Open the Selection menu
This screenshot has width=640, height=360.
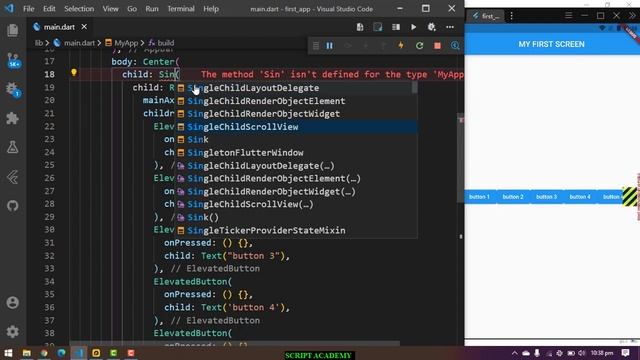point(79,9)
